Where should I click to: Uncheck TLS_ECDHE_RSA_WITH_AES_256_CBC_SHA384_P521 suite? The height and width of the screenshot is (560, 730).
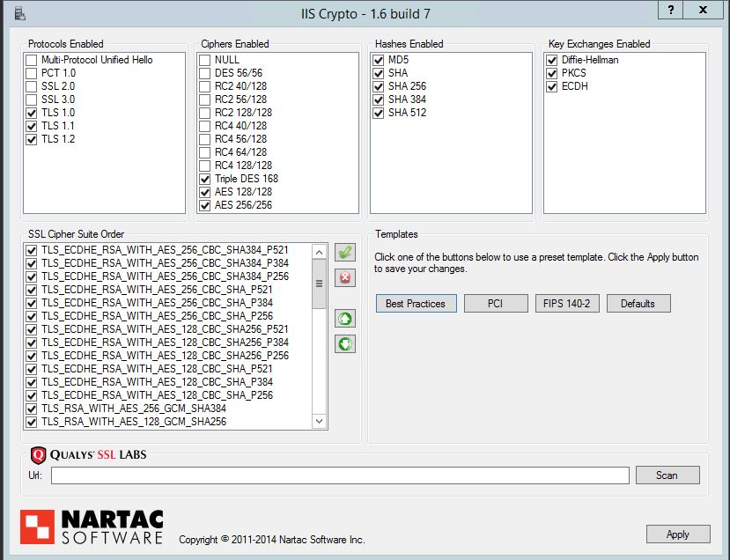click(x=31, y=250)
